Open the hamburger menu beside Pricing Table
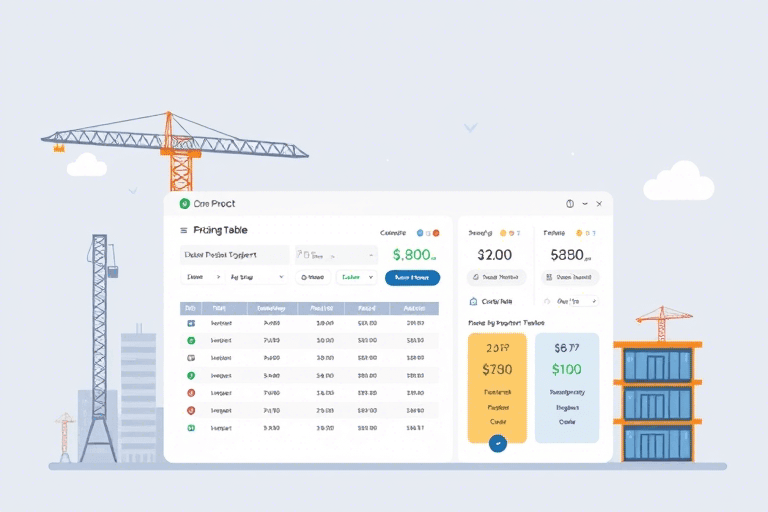 point(184,230)
